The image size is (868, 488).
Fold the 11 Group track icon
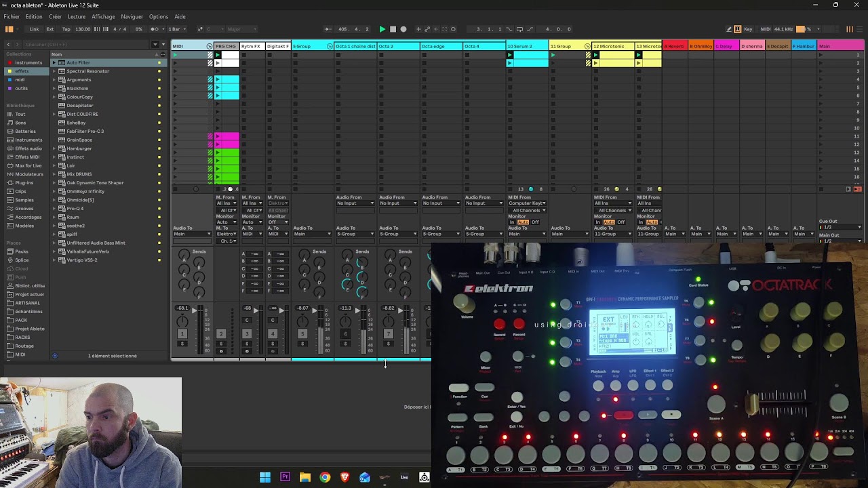(x=587, y=46)
